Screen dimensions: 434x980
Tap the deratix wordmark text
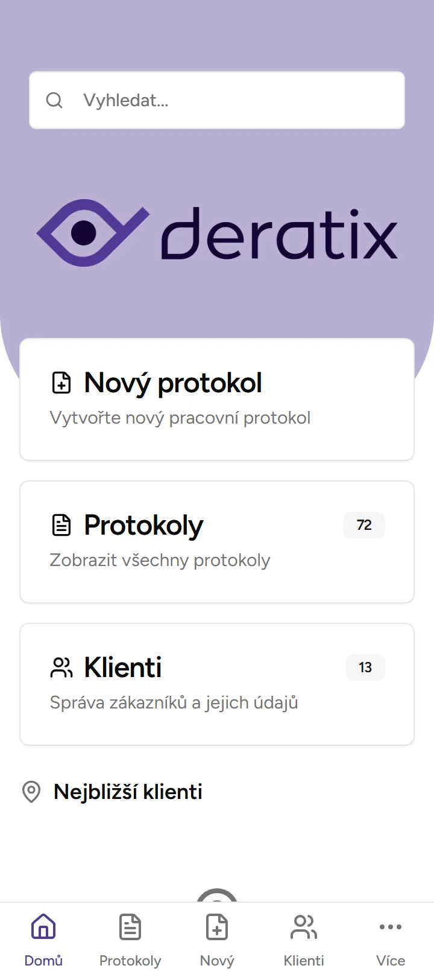coord(279,234)
